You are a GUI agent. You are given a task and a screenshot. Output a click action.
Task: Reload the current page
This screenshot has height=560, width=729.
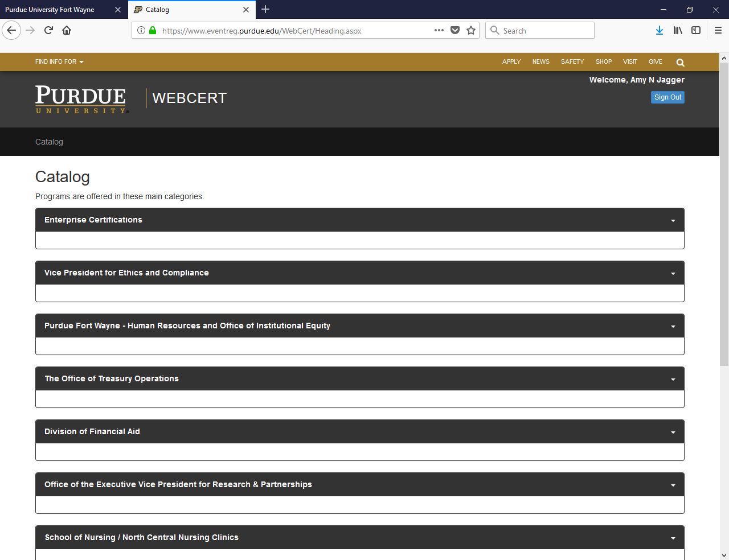[x=48, y=30]
